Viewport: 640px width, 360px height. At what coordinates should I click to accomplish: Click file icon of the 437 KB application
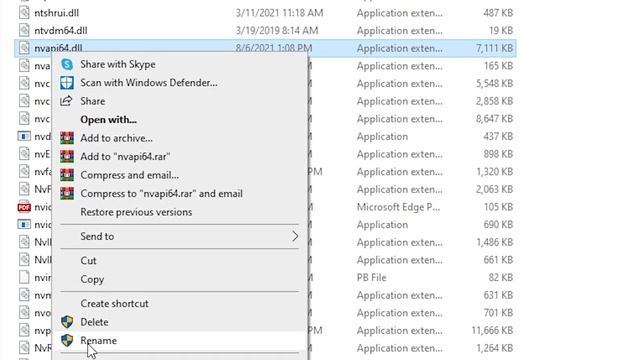pyautogui.click(x=24, y=136)
